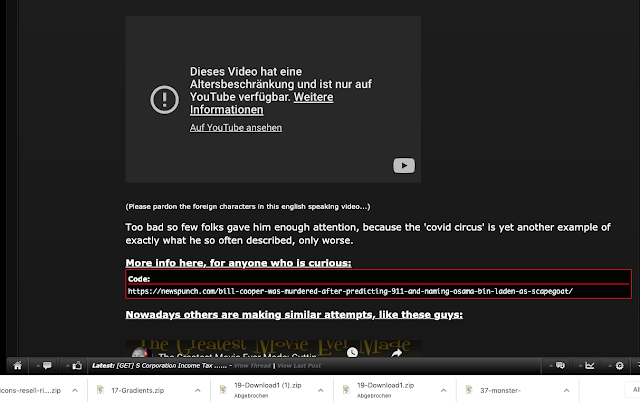
Task: Open the statistics chart icon
Action: point(590,365)
